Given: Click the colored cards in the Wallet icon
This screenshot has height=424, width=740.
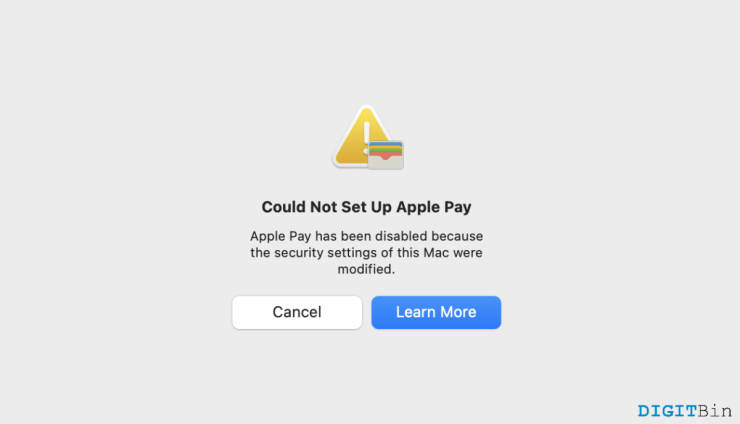Looking at the screenshot, I should coord(386,150).
